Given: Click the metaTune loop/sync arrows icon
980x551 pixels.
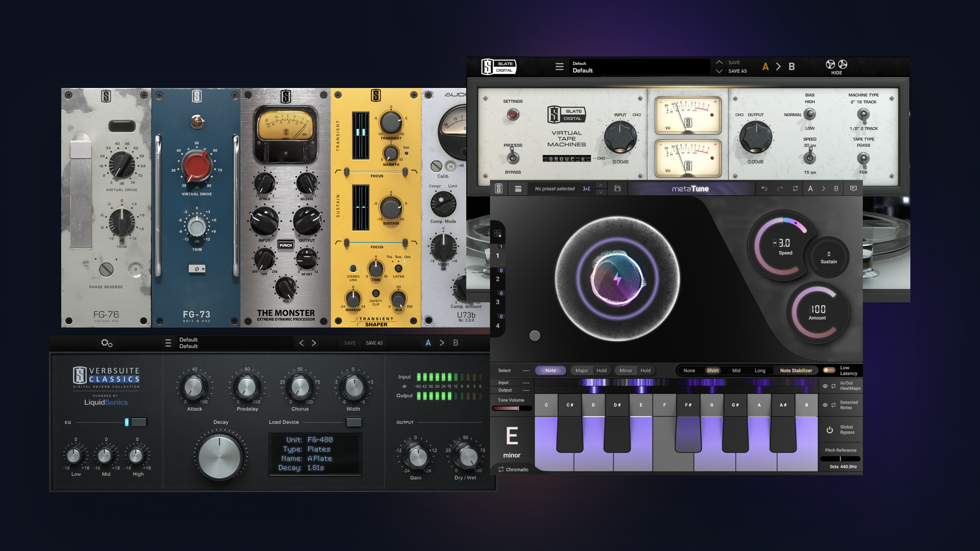Looking at the screenshot, I should [795, 189].
